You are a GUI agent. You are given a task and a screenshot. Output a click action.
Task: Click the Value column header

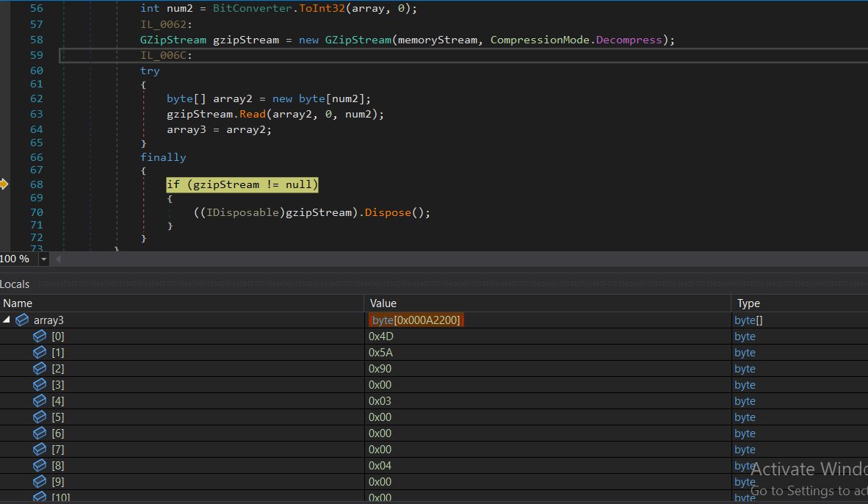pyautogui.click(x=383, y=303)
